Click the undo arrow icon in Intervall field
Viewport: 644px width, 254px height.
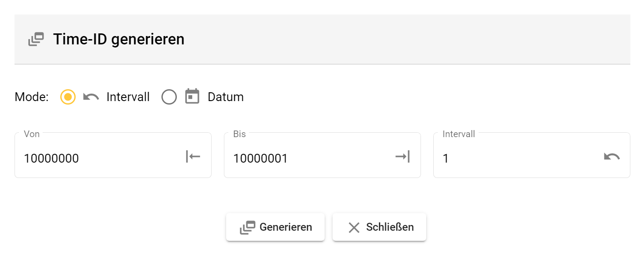[x=612, y=157]
